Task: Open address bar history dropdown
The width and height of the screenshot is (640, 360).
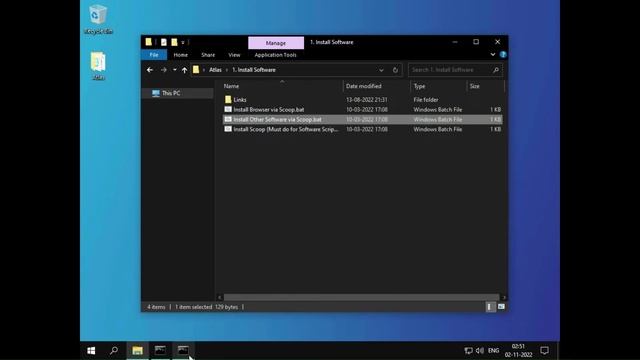Action: tap(381, 70)
